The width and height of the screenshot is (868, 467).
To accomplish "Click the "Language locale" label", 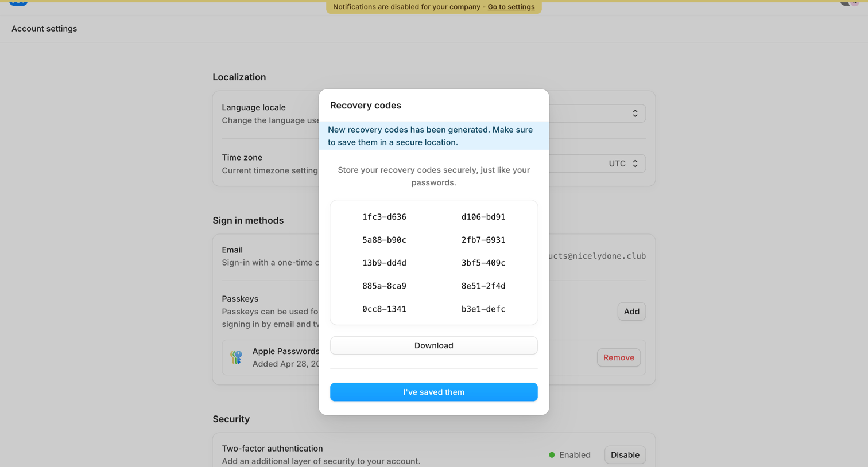I will (x=254, y=107).
